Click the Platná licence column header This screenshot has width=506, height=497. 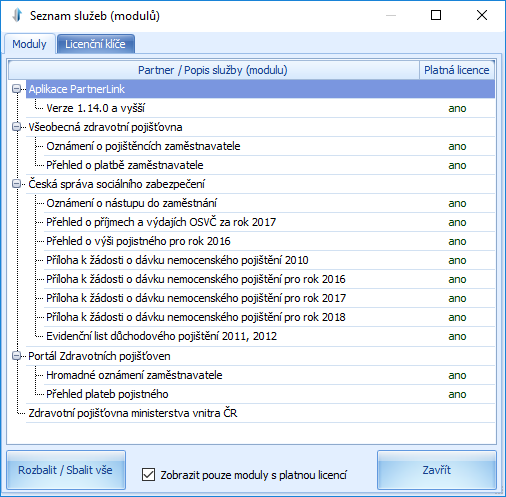click(x=457, y=70)
